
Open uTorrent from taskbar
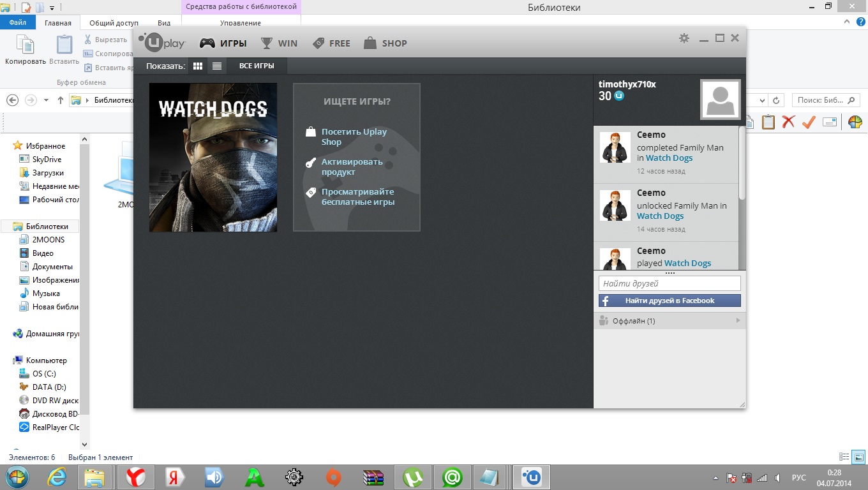pos(414,477)
